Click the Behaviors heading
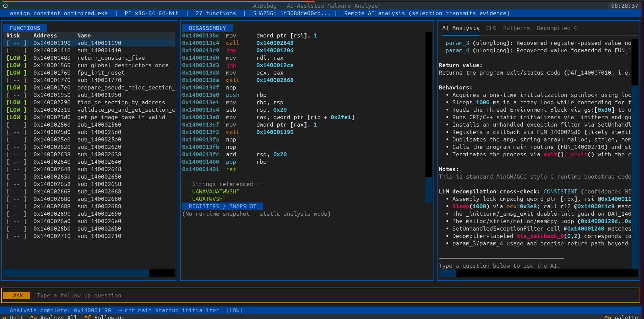 (x=455, y=87)
